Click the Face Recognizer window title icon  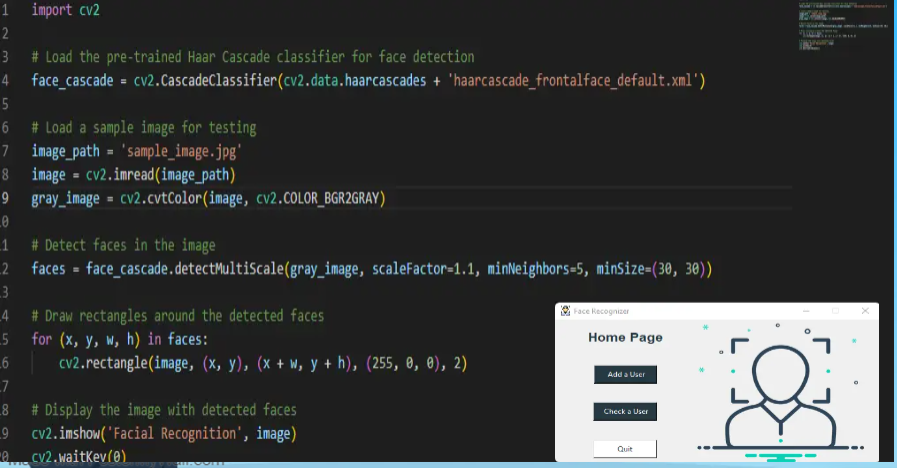coord(565,311)
